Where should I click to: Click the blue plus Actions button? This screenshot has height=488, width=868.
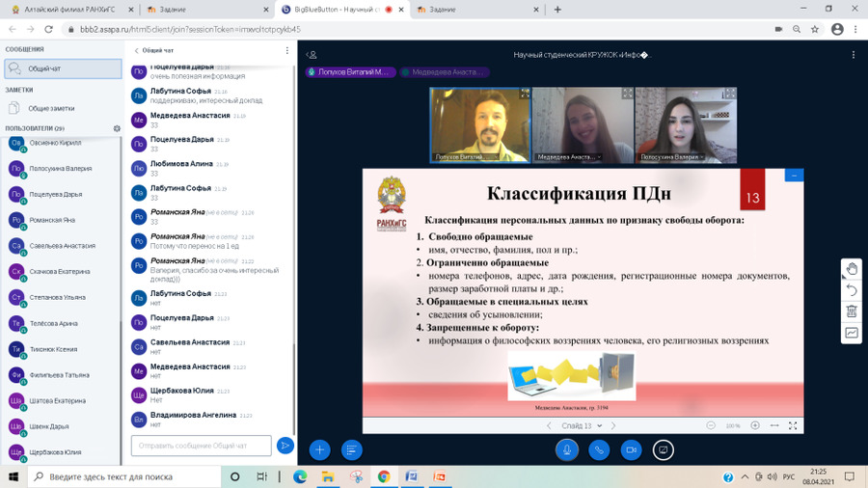coord(319,449)
